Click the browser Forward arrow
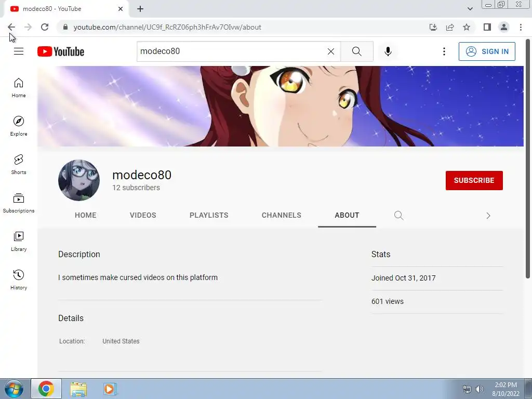The height and width of the screenshot is (399, 532). (x=28, y=27)
